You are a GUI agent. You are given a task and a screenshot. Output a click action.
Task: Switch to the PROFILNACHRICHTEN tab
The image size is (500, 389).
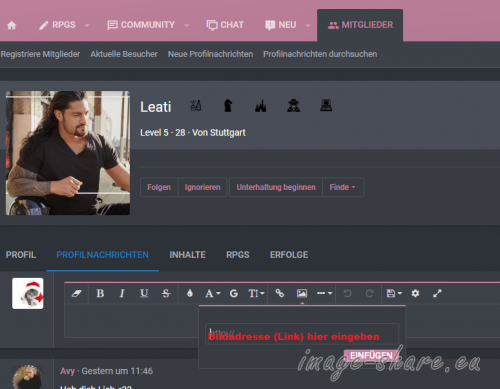point(102,255)
